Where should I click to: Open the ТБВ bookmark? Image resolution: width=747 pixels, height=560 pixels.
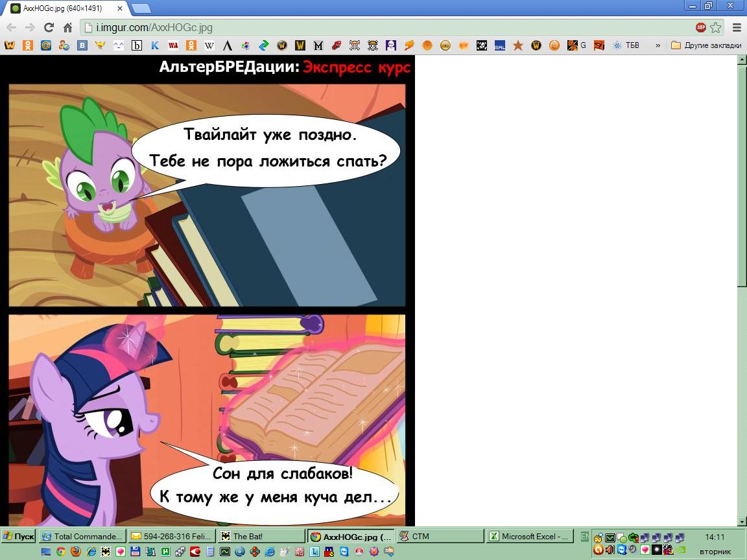(x=626, y=45)
